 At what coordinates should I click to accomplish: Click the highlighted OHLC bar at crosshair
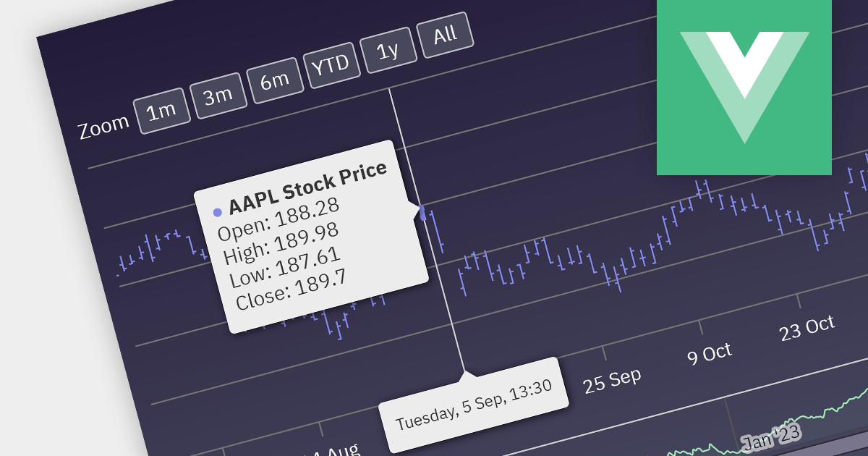tap(422, 211)
